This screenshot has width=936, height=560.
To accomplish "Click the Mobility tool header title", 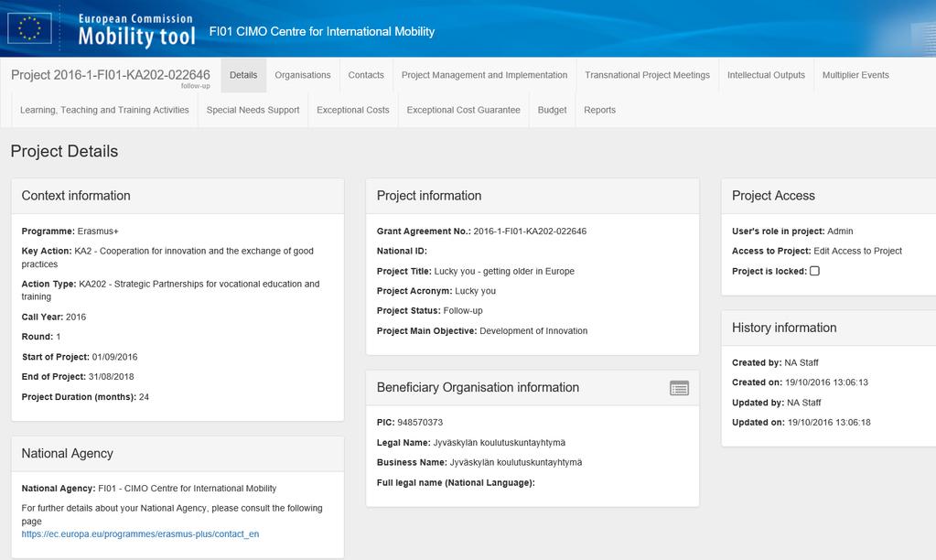I will [x=136, y=37].
